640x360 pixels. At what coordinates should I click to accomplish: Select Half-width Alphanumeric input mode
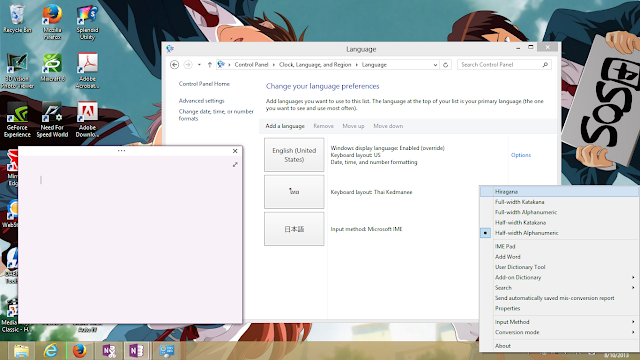559,233
